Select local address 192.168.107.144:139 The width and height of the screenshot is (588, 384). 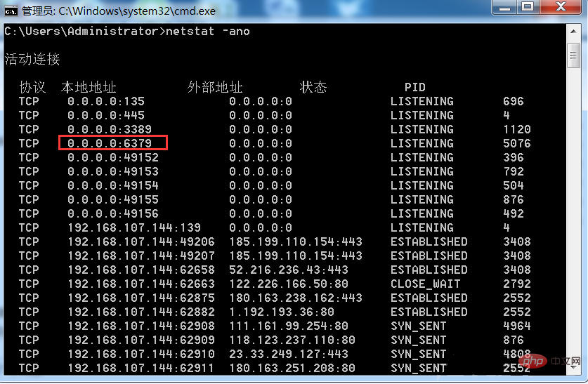(134, 227)
